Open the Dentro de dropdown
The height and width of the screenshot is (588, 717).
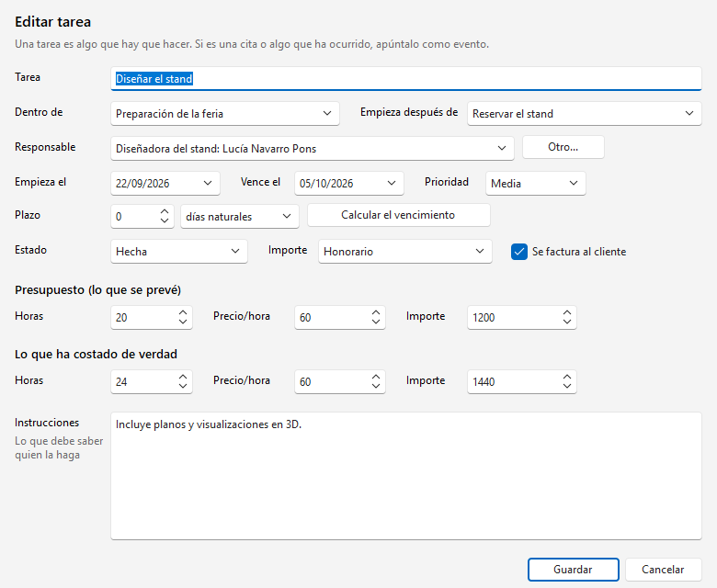click(225, 114)
